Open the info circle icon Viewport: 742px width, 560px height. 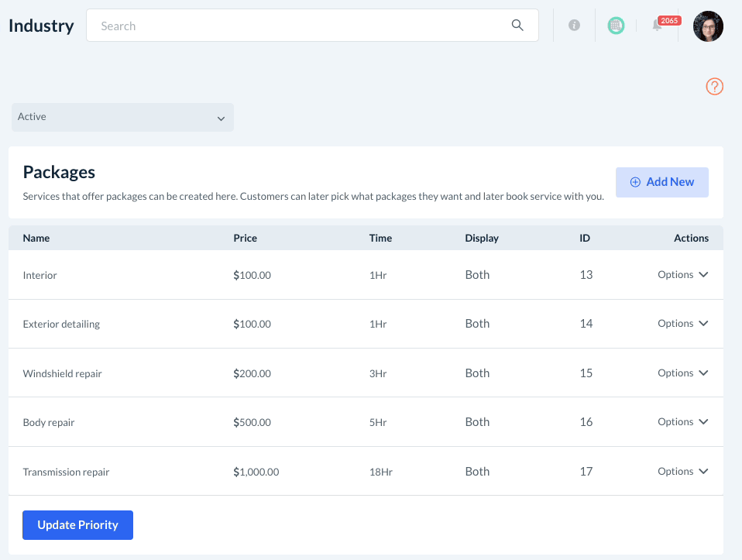point(574,26)
